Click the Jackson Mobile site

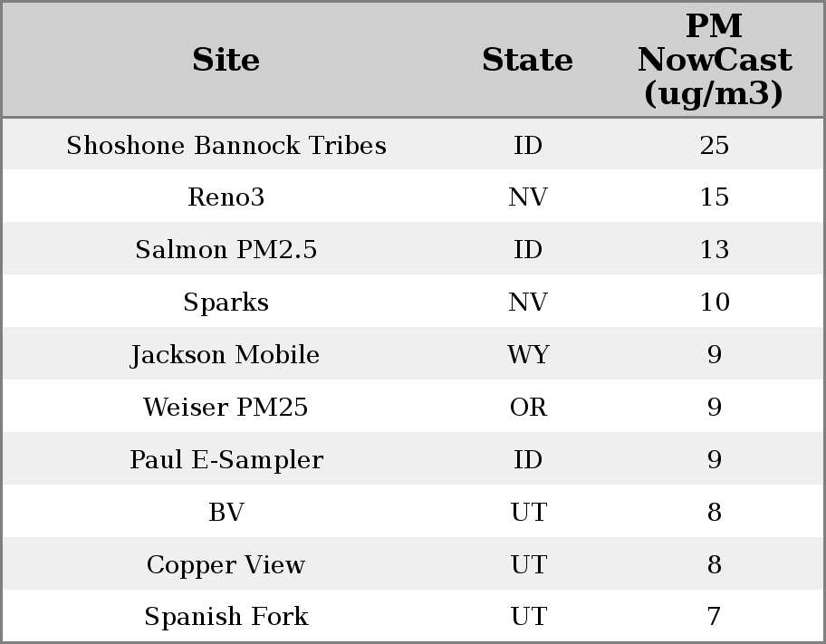click(226, 355)
